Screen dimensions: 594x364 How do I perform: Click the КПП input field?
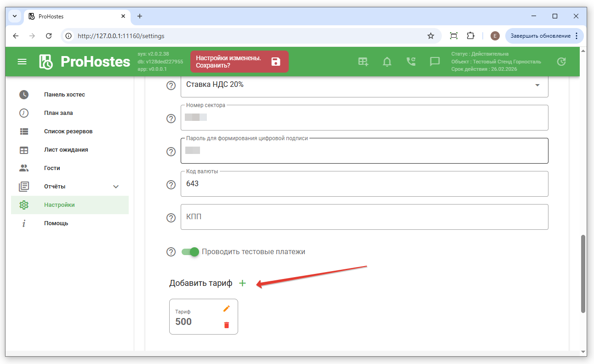pyautogui.click(x=364, y=217)
